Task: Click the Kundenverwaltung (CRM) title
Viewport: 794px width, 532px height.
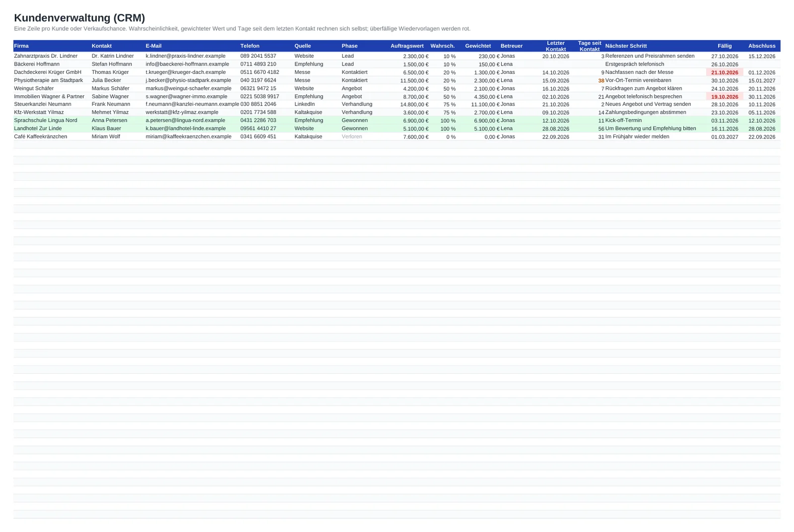Action: point(79,18)
